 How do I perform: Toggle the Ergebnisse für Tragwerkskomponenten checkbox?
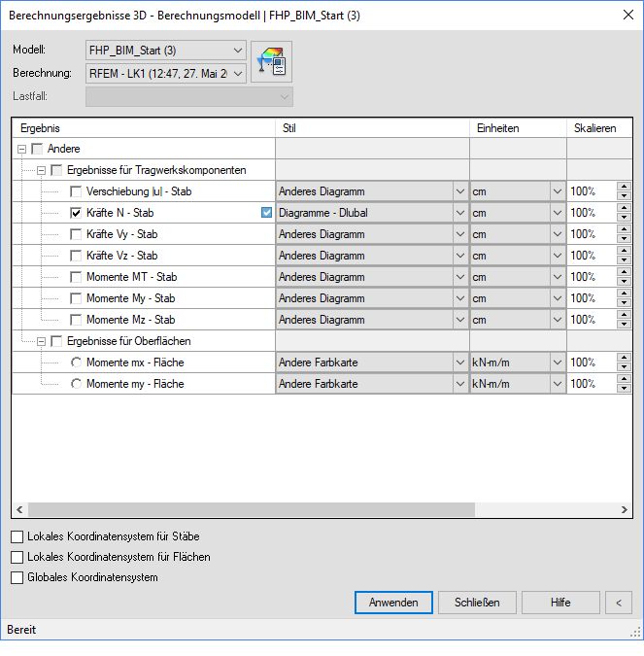(x=56, y=170)
